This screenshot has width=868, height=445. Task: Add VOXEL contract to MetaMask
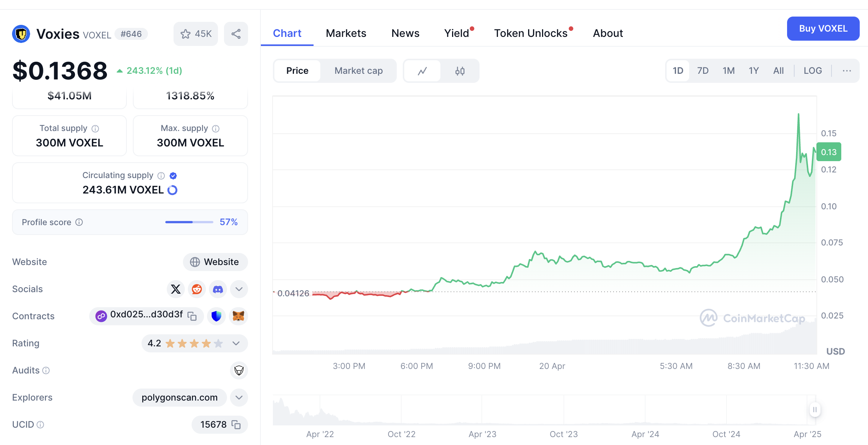[x=238, y=316]
